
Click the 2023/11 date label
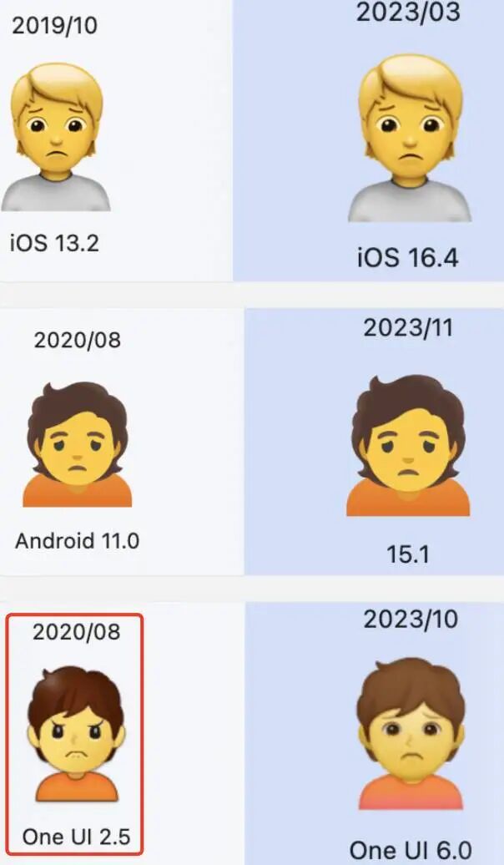pos(408,327)
